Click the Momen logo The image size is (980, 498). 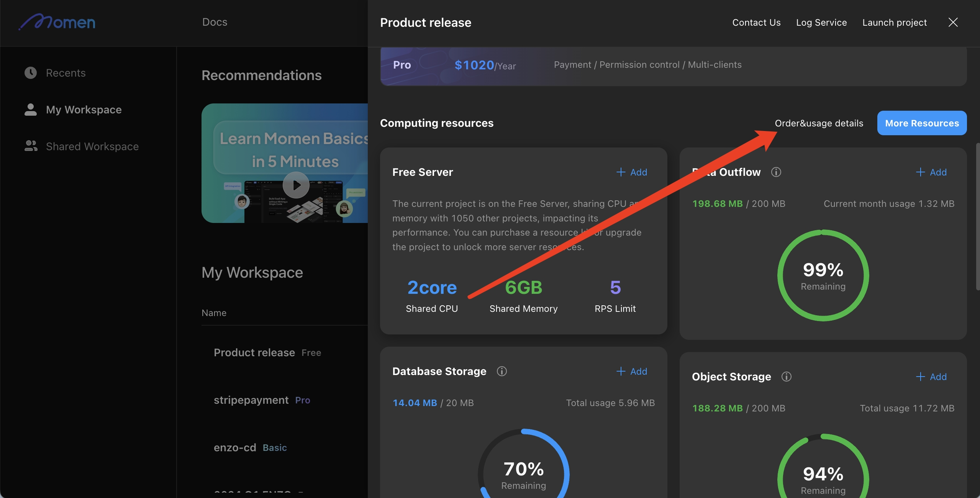tap(57, 22)
